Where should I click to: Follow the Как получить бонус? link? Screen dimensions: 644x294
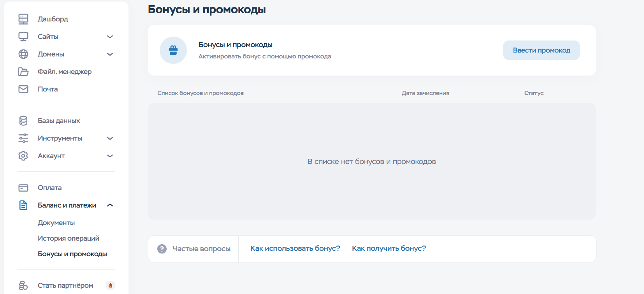(389, 248)
